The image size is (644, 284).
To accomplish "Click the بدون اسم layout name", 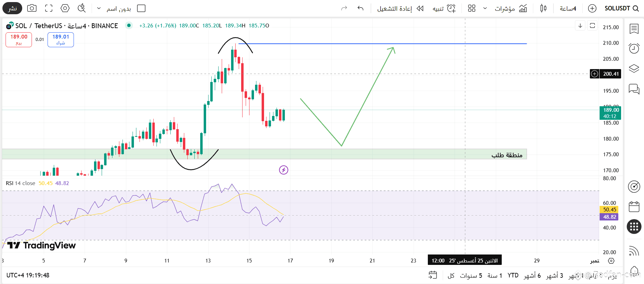I will 119,9.
